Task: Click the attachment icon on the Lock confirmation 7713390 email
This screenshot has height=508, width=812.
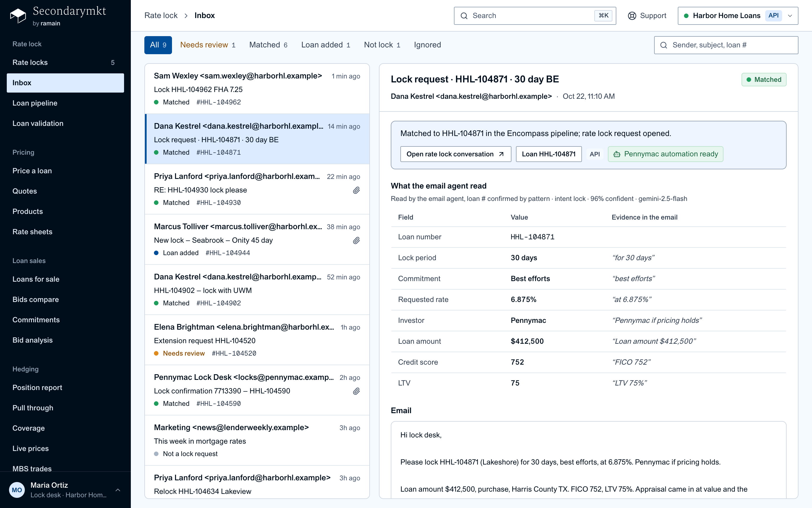Action: click(x=356, y=391)
